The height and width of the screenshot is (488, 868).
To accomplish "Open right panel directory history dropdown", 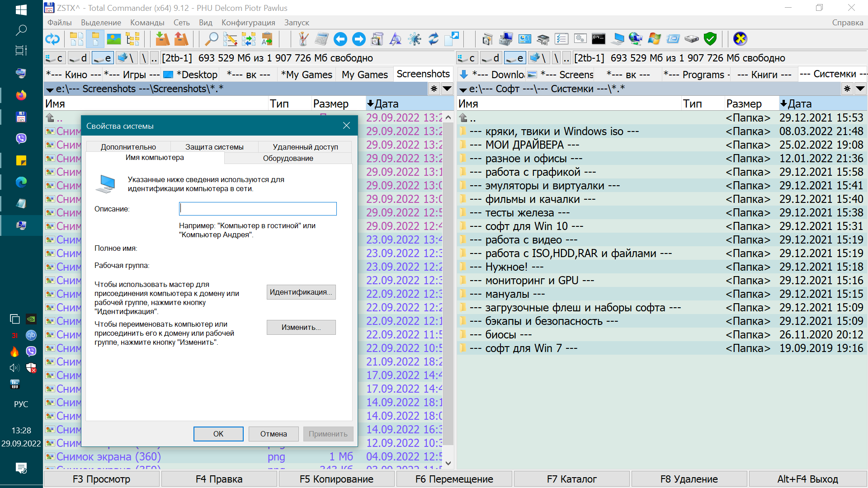I will (860, 89).
